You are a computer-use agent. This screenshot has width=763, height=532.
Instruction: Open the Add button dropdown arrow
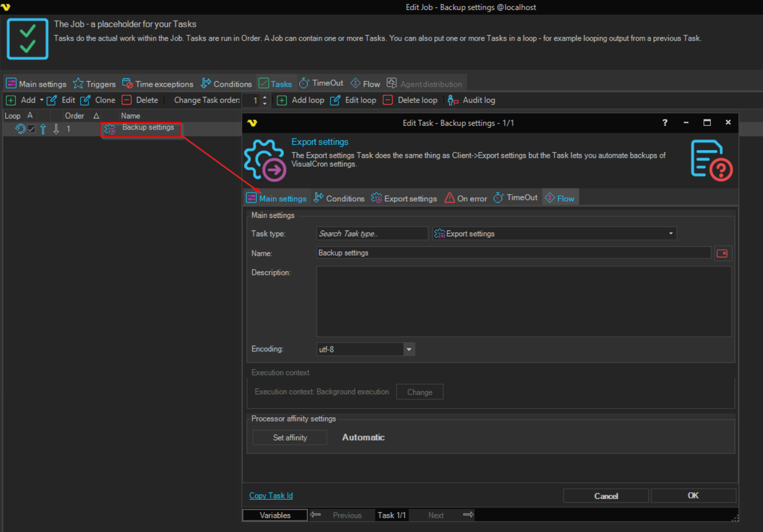(x=42, y=100)
